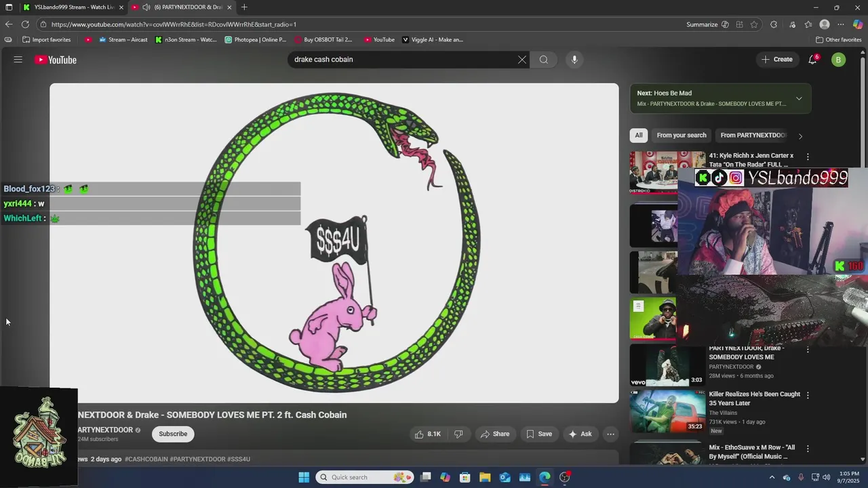868x488 pixels.
Task: Click the Create button
Action: (776, 60)
